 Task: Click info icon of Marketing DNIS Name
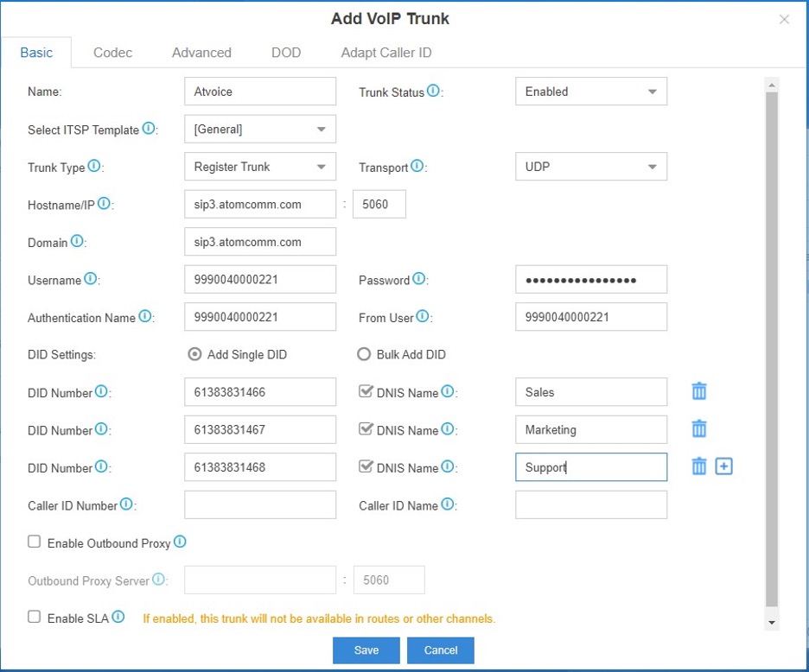click(x=448, y=429)
